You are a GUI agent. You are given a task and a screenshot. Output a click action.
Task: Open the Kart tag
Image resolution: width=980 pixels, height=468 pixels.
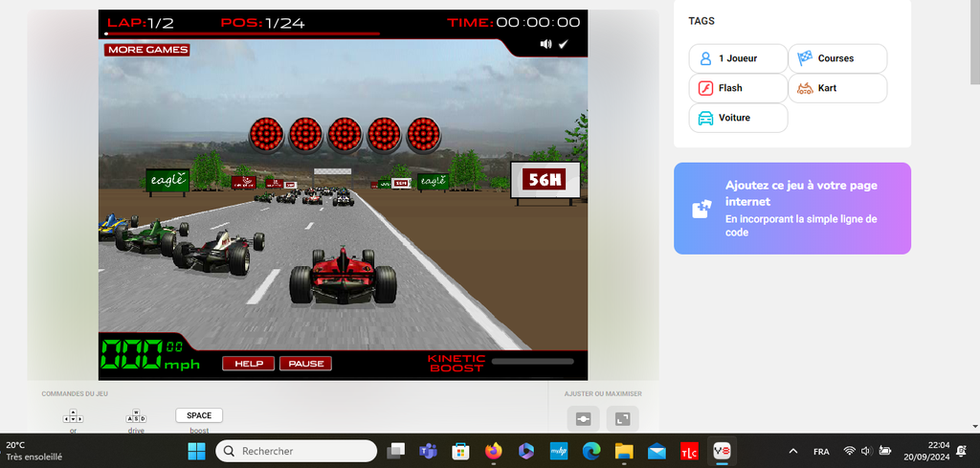click(837, 88)
